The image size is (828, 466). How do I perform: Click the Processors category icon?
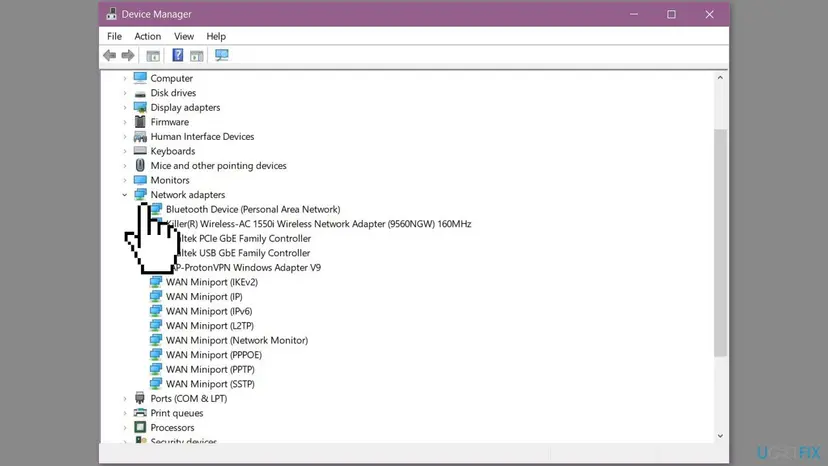point(140,427)
